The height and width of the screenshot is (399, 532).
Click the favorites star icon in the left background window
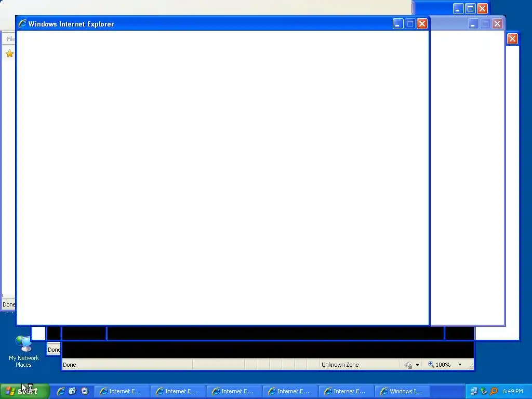(9, 54)
